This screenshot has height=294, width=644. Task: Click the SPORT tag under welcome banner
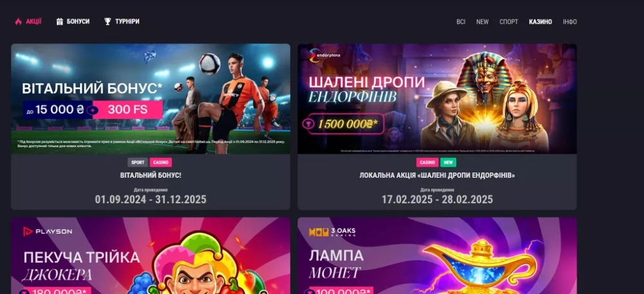pos(138,162)
